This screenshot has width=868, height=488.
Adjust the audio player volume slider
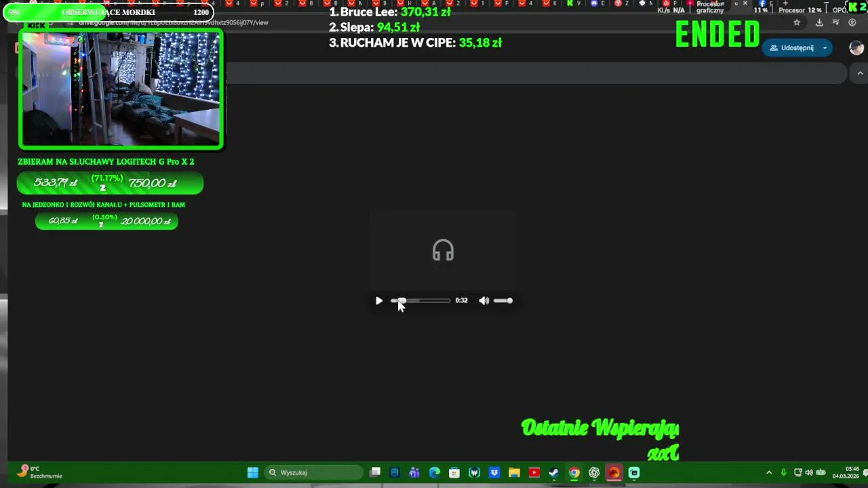click(x=502, y=300)
